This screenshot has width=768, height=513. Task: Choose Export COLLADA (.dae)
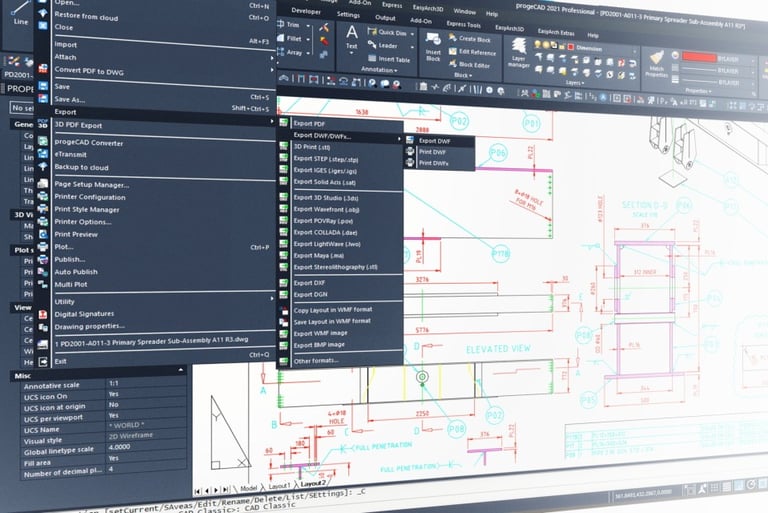[325, 232]
